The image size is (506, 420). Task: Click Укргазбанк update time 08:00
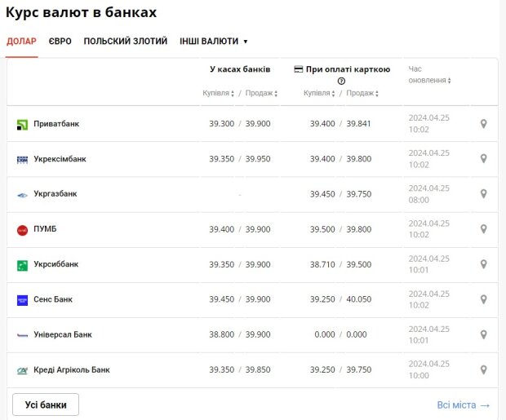click(419, 200)
